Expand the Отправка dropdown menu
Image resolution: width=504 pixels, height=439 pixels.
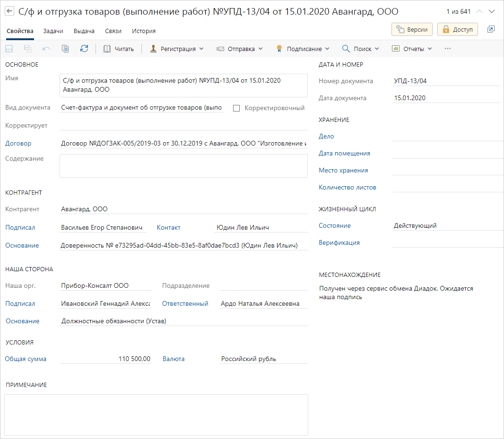tap(239, 49)
